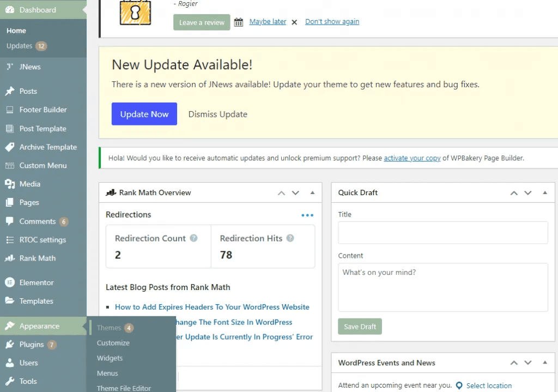Screen dimensions: 558x392
Task: Move Quick Draft widget up
Action: pyautogui.click(x=514, y=193)
